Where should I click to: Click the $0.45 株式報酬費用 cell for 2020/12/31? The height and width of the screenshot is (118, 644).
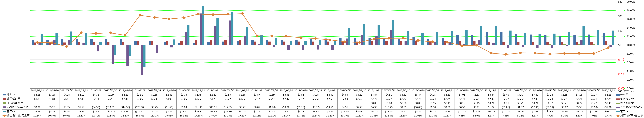point(608,103)
